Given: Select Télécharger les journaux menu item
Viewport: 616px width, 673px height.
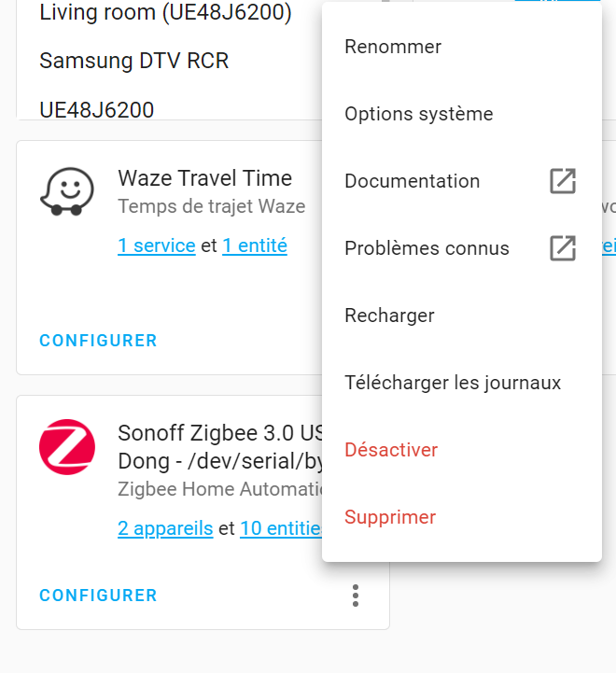Looking at the screenshot, I should click(x=453, y=383).
